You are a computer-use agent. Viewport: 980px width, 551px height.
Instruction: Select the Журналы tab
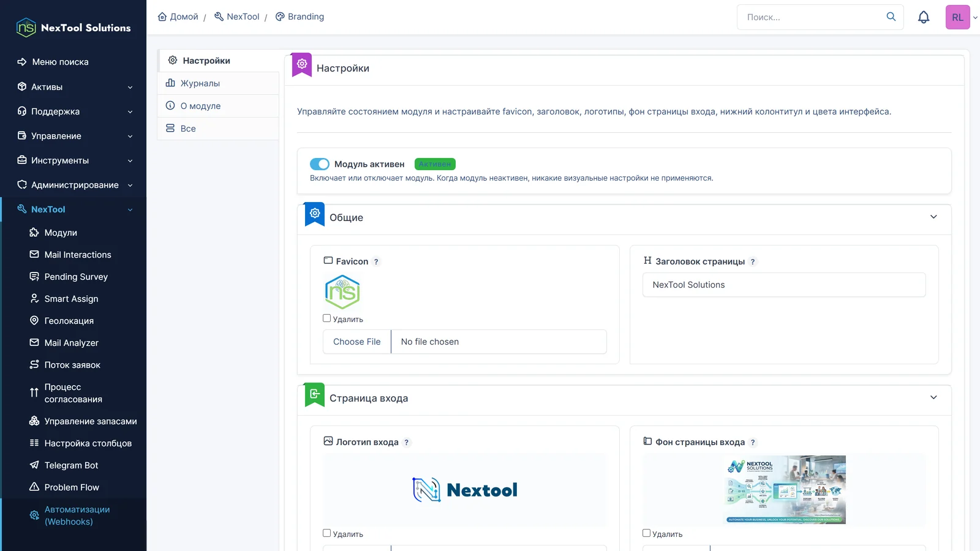(x=219, y=83)
